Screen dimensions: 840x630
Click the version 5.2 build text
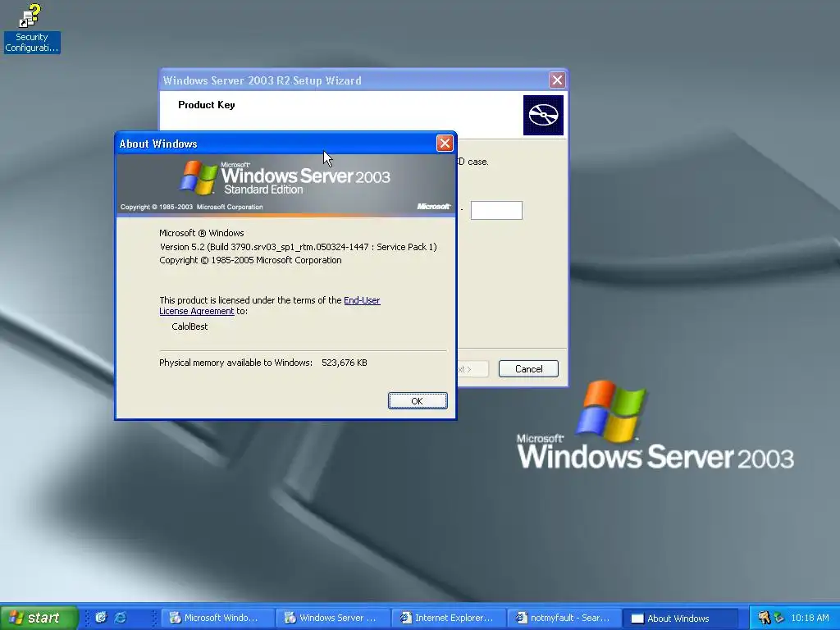click(x=299, y=247)
